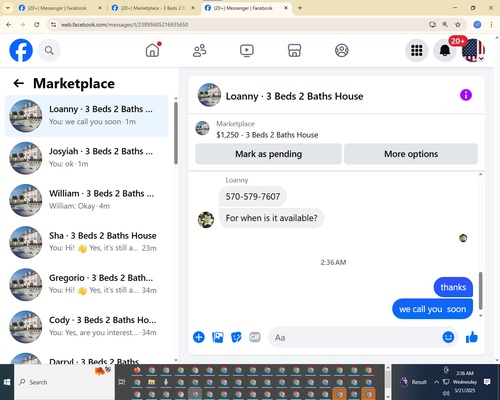The width and height of the screenshot is (500, 400).
Task: Open the Windows notification center icon
Action: [x=487, y=382]
